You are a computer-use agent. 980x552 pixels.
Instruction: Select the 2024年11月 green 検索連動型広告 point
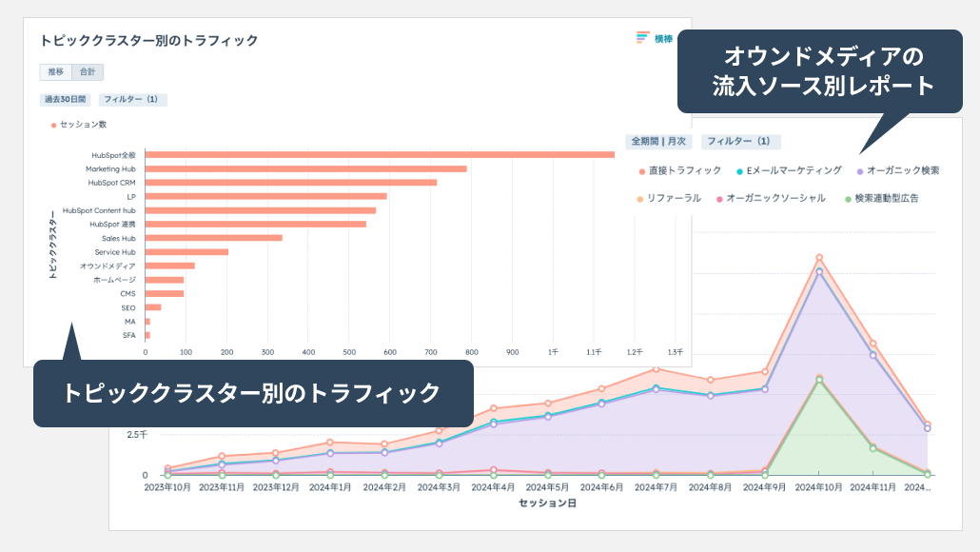[873, 448]
